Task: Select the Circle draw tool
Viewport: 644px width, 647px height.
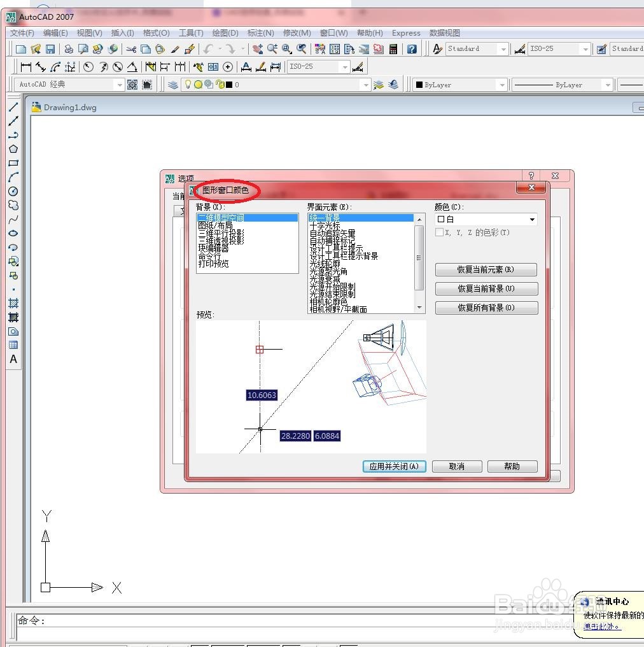Action: click(13, 191)
